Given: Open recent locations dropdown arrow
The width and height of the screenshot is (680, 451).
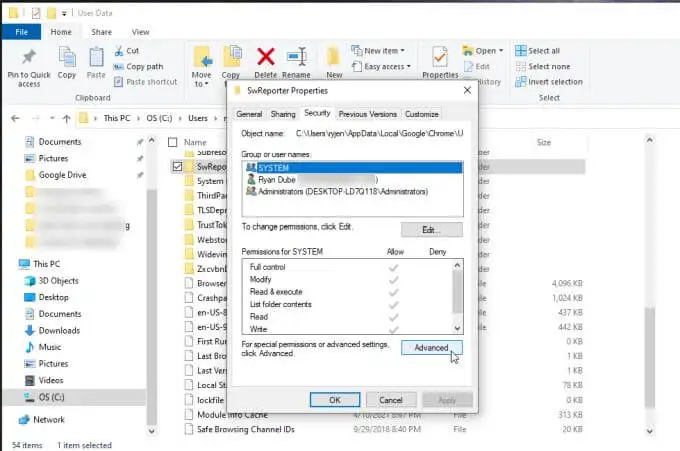Looking at the screenshot, I should pos(52,118).
